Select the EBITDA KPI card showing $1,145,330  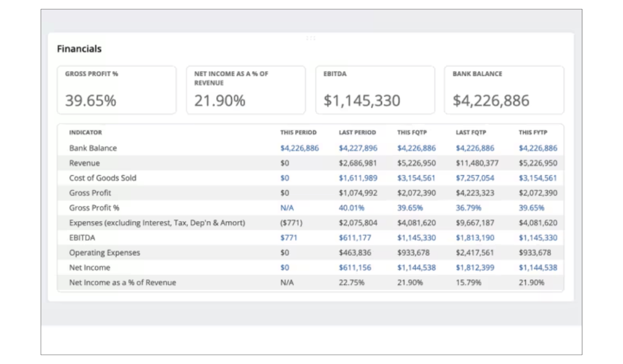click(375, 89)
